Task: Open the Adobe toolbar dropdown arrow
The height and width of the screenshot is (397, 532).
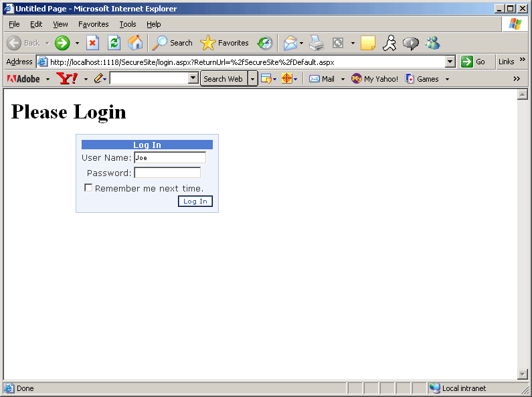Action: [x=48, y=80]
